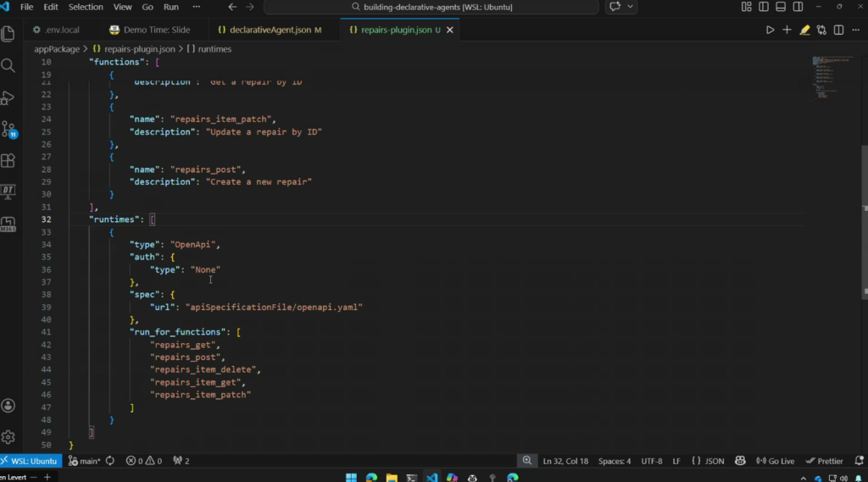Image resolution: width=868 pixels, height=482 pixels.
Task: Expand the Copilot chat dropdown arrow
Action: [x=632, y=7]
